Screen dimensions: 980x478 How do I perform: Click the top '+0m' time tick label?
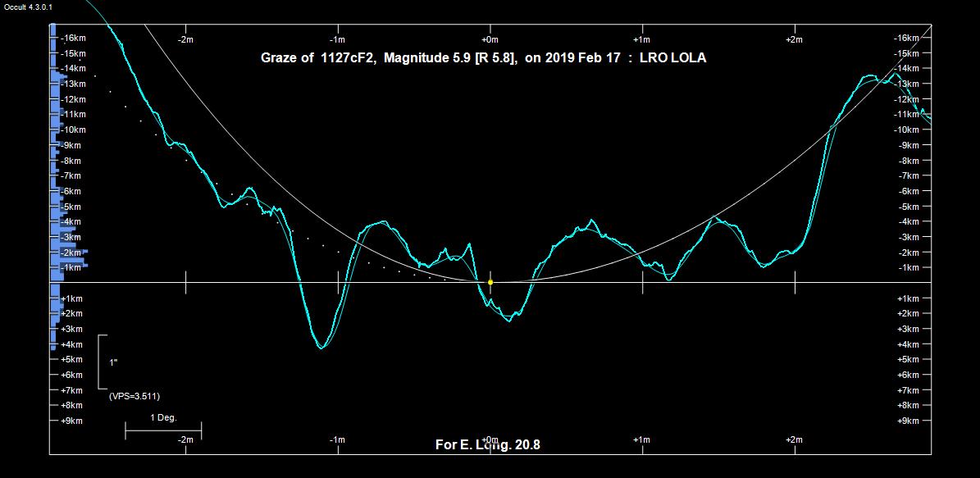[x=490, y=39]
